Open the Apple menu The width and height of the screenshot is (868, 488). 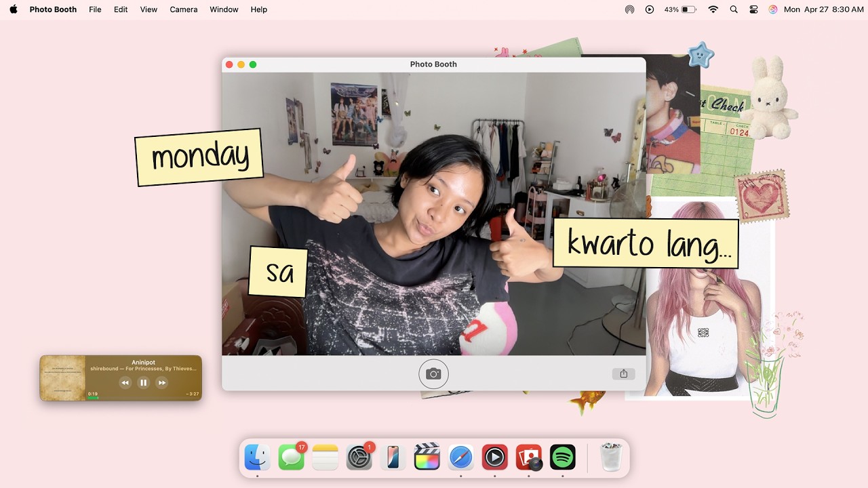tap(14, 9)
